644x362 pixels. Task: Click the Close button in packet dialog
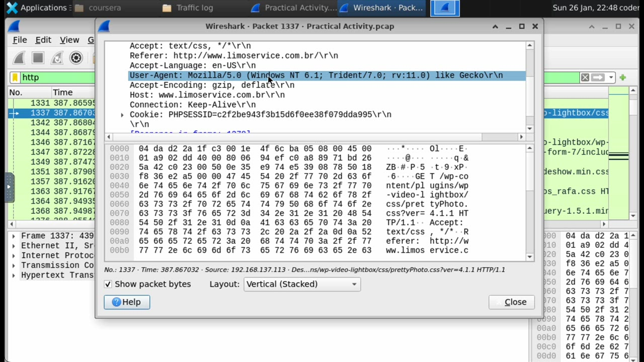coord(511,302)
